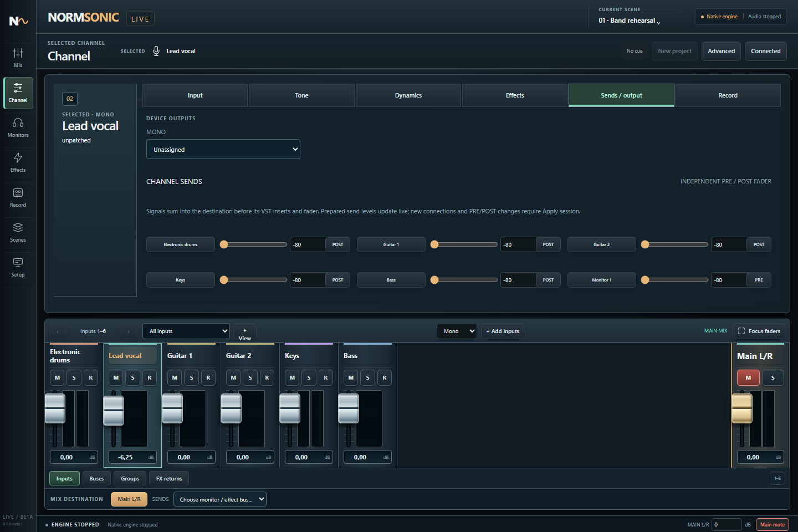
Task: Click the Add Inputs button
Action: pyautogui.click(x=503, y=331)
